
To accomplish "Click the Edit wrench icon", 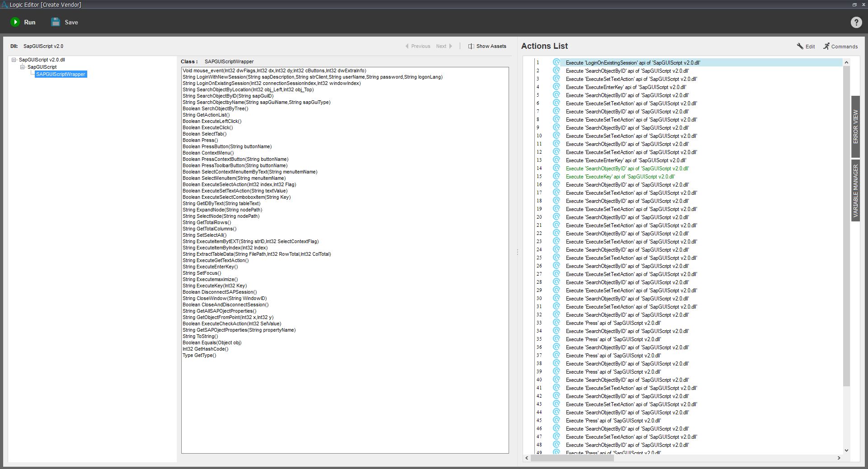I will pyautogui.click(x=800, y=46).
